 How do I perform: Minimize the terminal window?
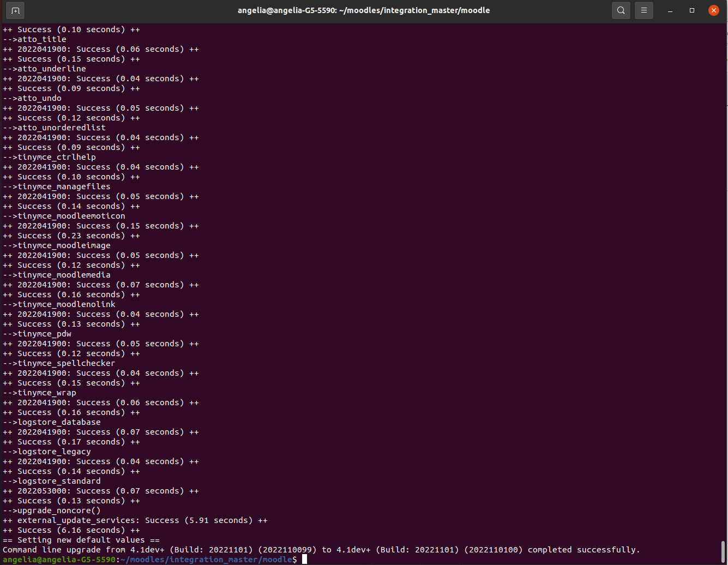(x=670, y=10)
